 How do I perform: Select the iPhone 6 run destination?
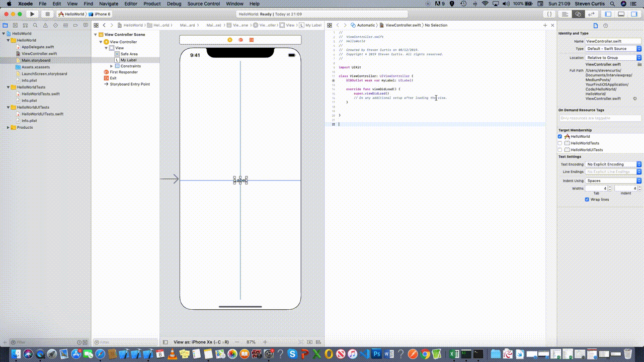[100, 14]
